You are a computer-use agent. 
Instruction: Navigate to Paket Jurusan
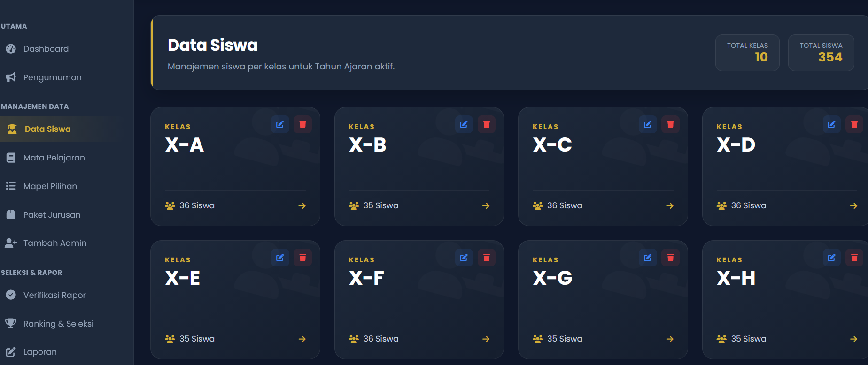click(52, 215)
